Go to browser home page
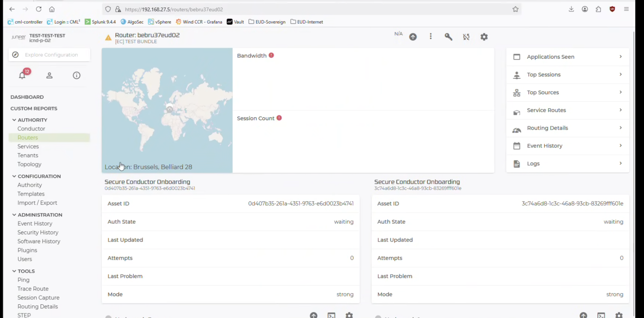Image resolution: width=644 pixels, height=318 pixels. 52,9
